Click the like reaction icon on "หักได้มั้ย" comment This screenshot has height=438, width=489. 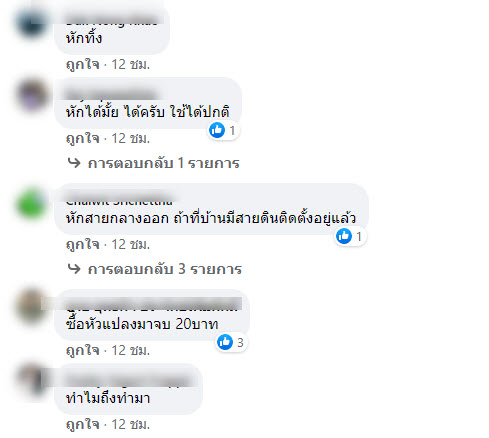coord(217,130)
